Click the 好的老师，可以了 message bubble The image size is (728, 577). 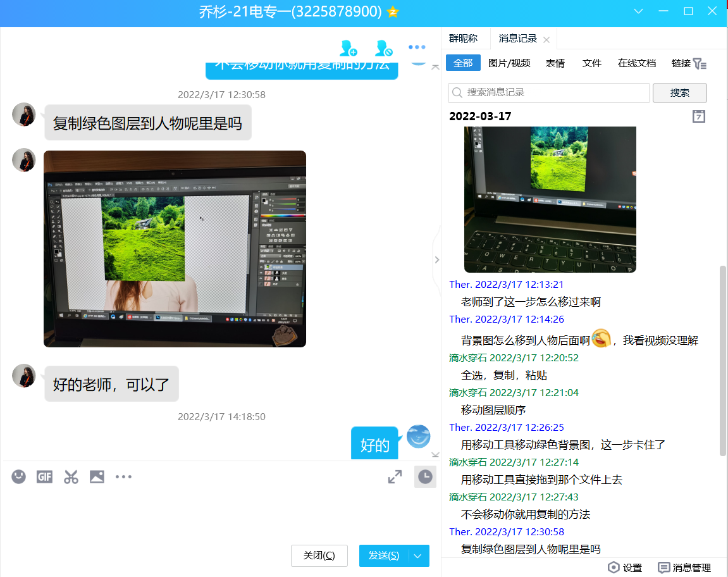111,384
